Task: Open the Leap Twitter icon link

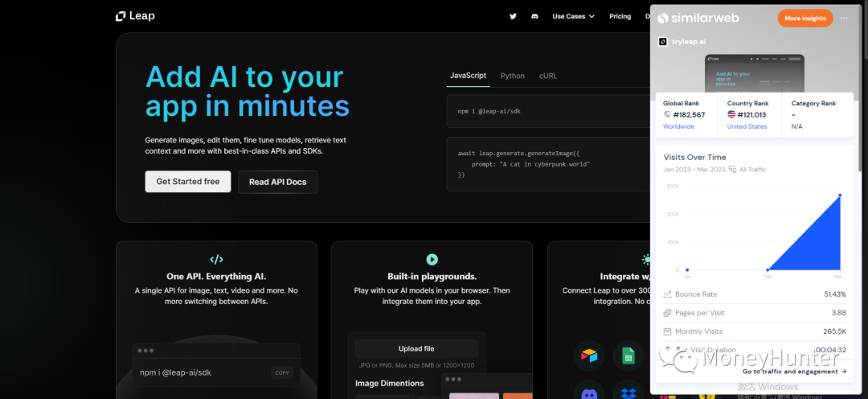Action: 513,17
